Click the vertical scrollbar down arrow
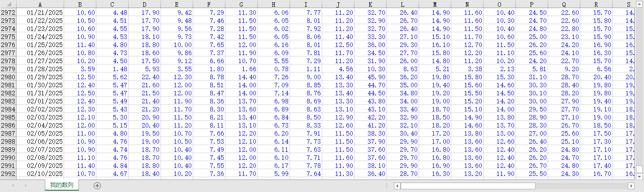 tap(639, 176)
